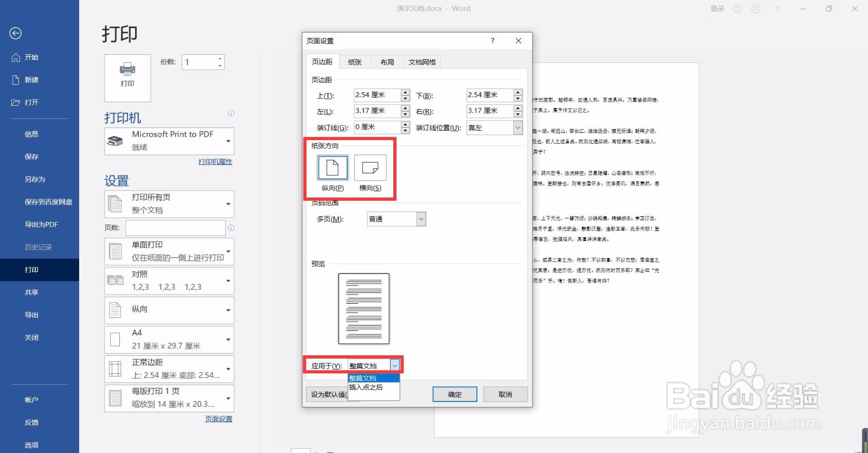
Task: Select 纵向 portrait orientation icon
Action: tap(333, 168)
